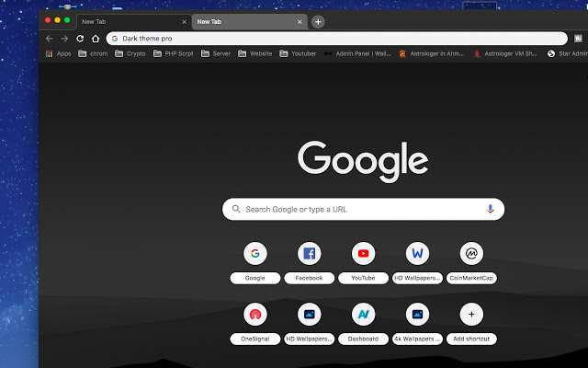Open the 4k Wallpapers shortcut icon
588x368 pixels.
point(417,314)
